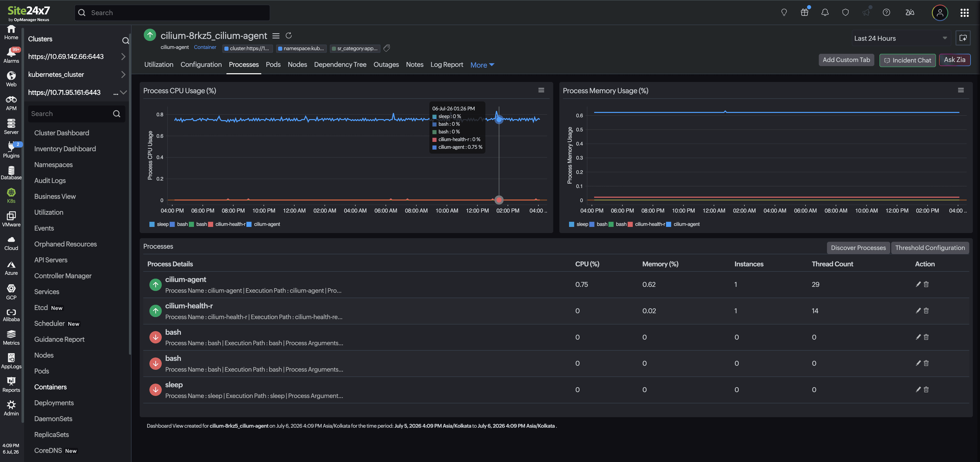Open the apps grid launcher icon
This screenshot has height=462, width=980.
tap(964, 13)
